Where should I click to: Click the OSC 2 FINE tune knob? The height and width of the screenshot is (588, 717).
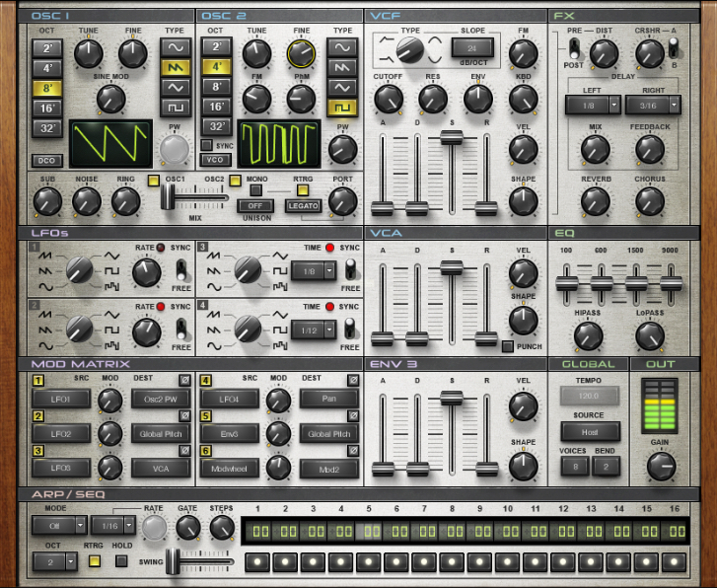[301, 53]
